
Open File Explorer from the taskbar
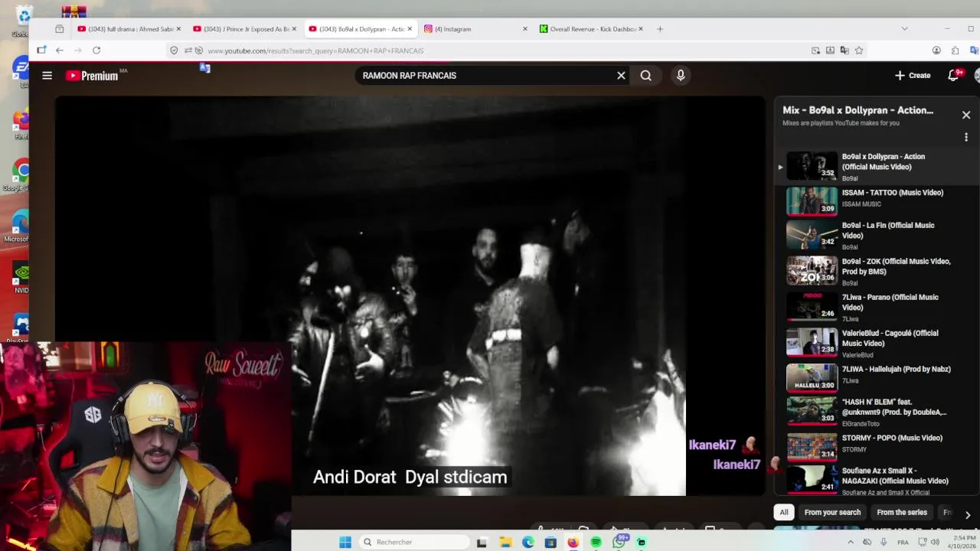505,542
